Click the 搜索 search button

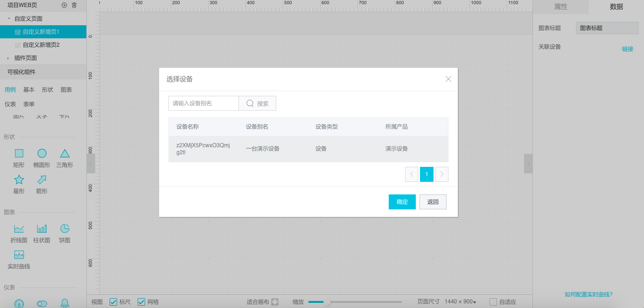click(257, 103)
